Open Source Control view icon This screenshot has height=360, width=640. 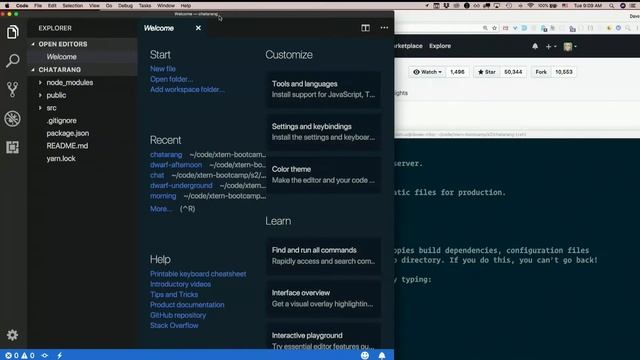click(13, 89)
